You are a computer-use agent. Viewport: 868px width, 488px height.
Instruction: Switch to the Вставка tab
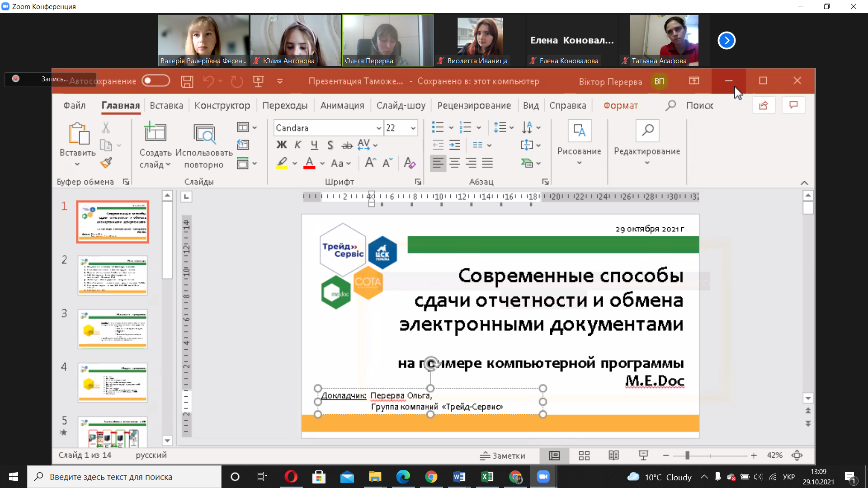tap(166, 106)
